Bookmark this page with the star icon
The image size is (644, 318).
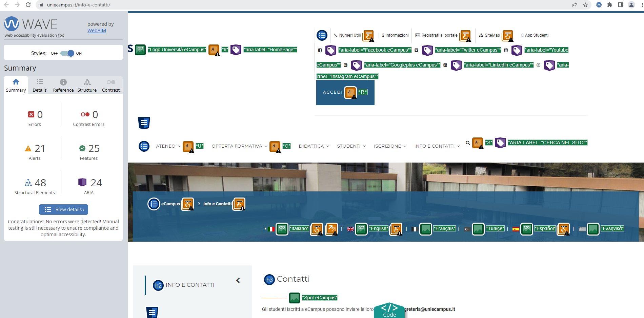tap(585, 5)
